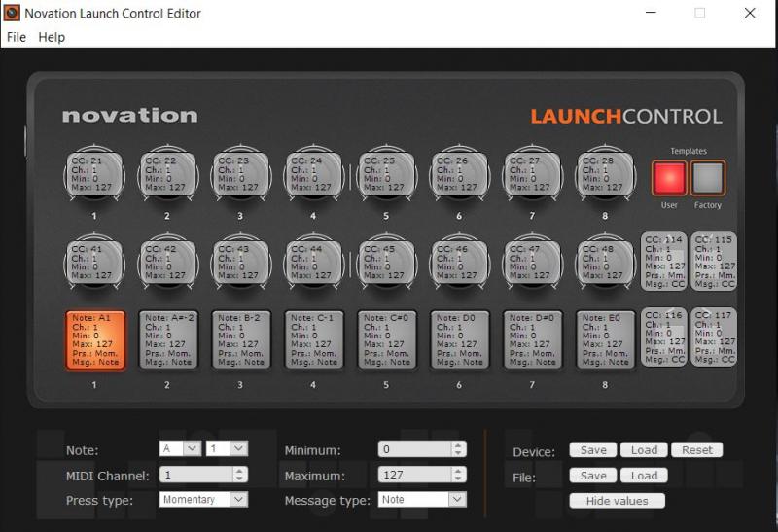Image resolution: width=778 pixels, height=532 pixels.
Task: Expand the Press type Momentary dropdown
Action: click(x=203, y=499)
